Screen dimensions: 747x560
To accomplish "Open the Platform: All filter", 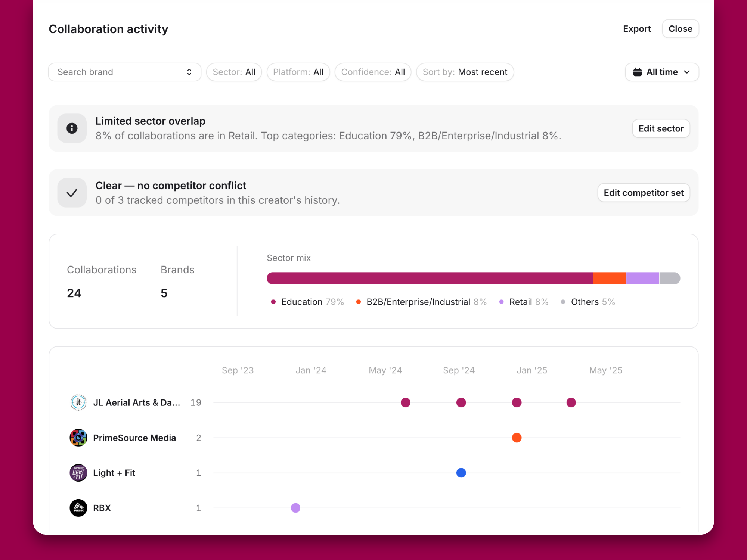I will point(298,72).
